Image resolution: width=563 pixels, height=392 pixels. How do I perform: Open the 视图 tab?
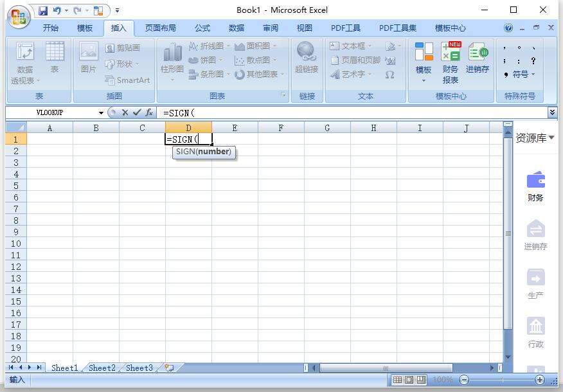tap(305, 28)
